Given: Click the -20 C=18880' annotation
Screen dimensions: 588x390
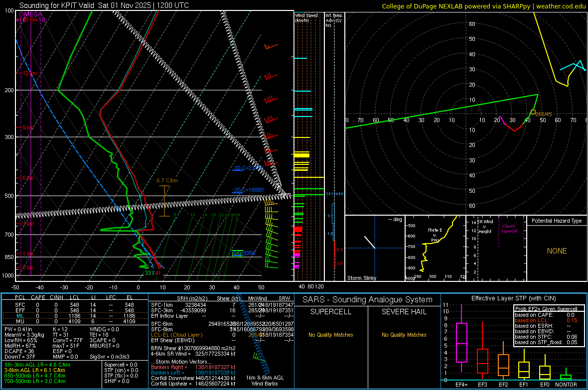Looking at the screenshot, I should pos(248,190).
